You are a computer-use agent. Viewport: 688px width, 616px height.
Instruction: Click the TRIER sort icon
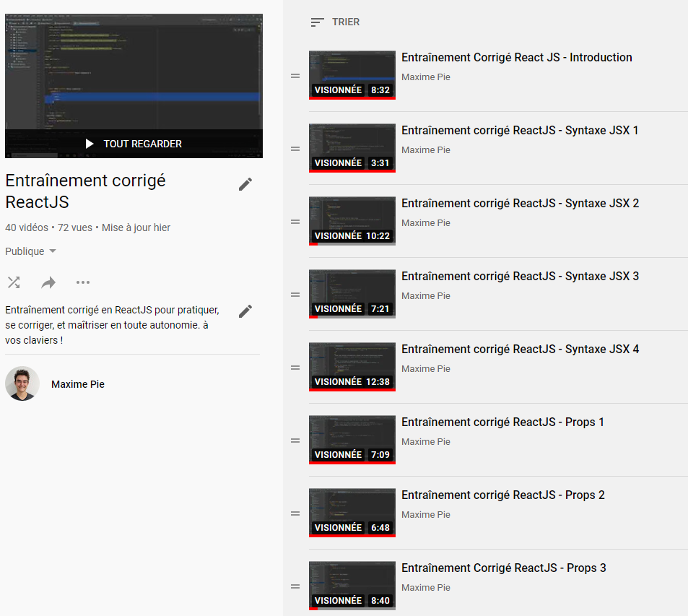(317, 22)
